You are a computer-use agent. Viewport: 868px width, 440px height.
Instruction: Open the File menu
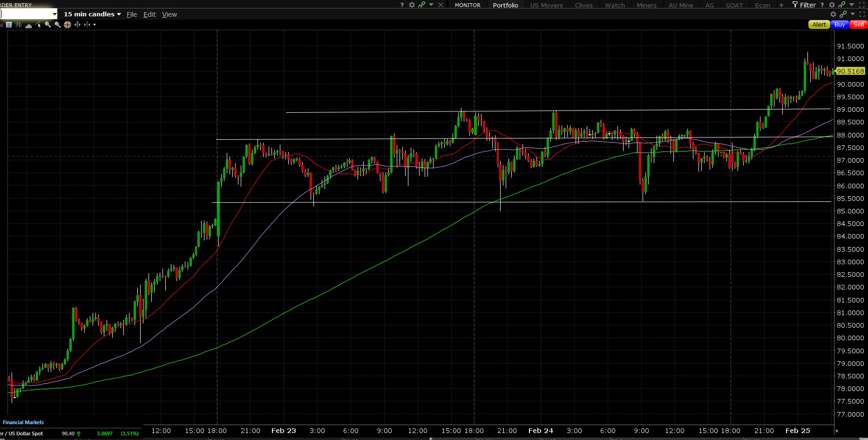(x=132, y=14)
